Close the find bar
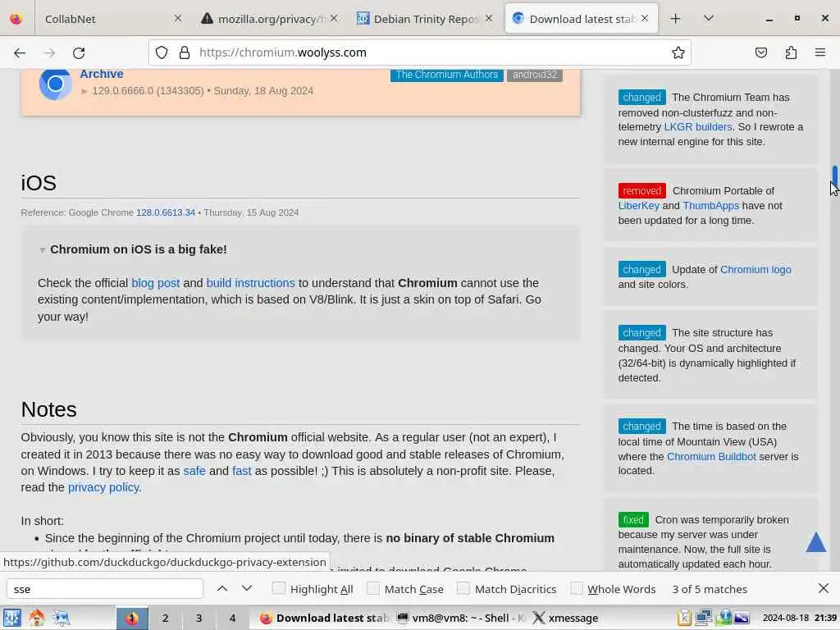The height and width of the screenshot is (630, 840). (x=824, y=588)
